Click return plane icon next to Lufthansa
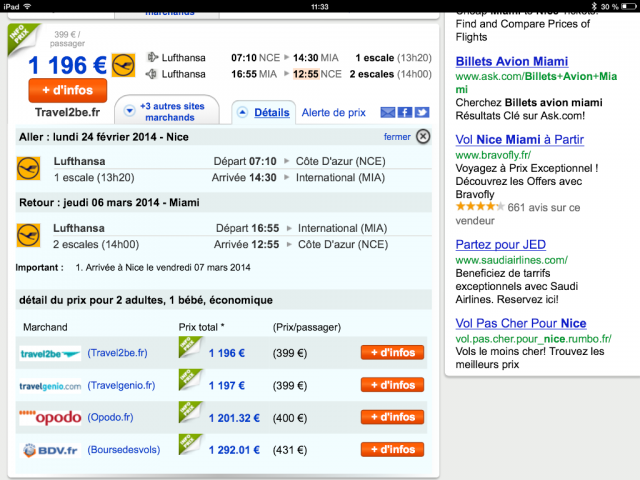This screenshot has width=640, height=480. click(151, 74)
